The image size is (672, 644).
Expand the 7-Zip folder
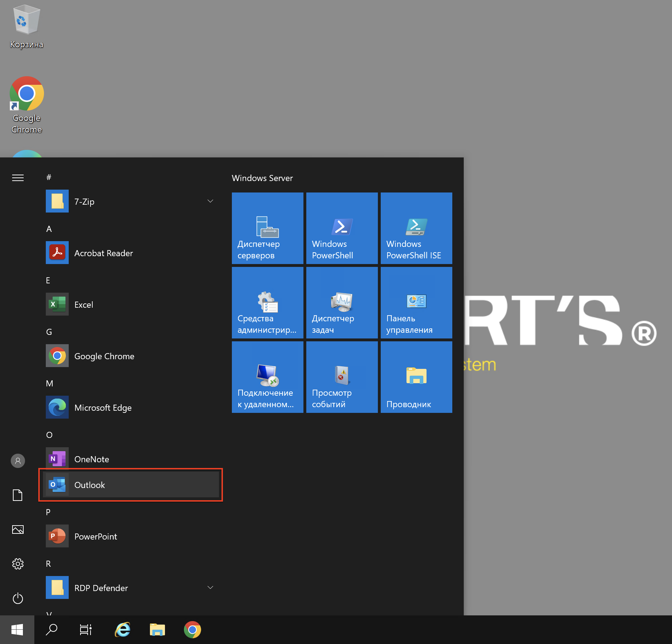[x=210, y=201]
